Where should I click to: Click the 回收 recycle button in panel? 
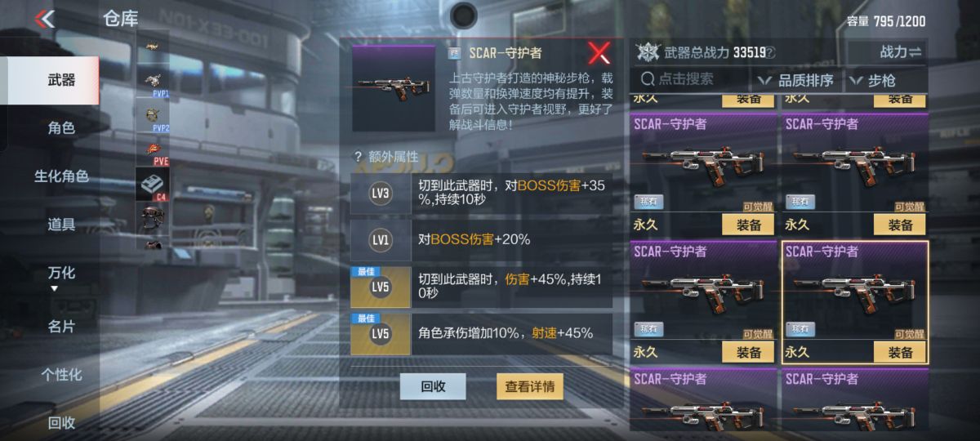(x=433, y=386)
